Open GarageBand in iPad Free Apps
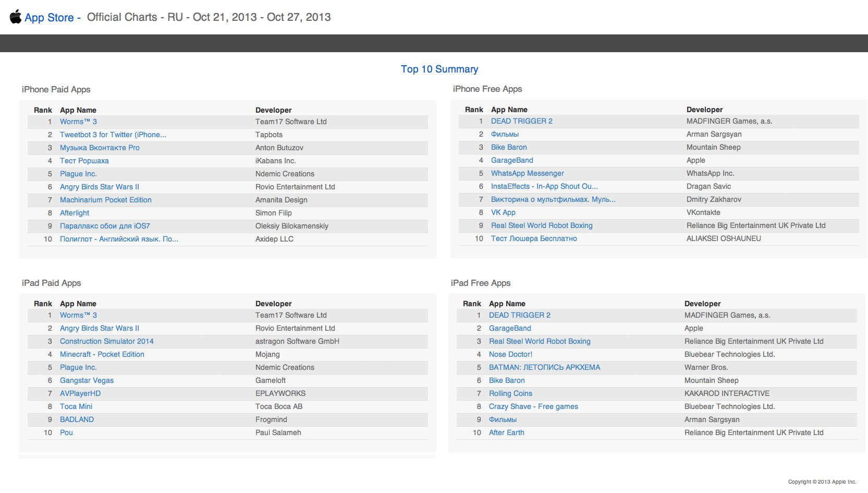The image size is (868, 493). [x=510, y=328]
